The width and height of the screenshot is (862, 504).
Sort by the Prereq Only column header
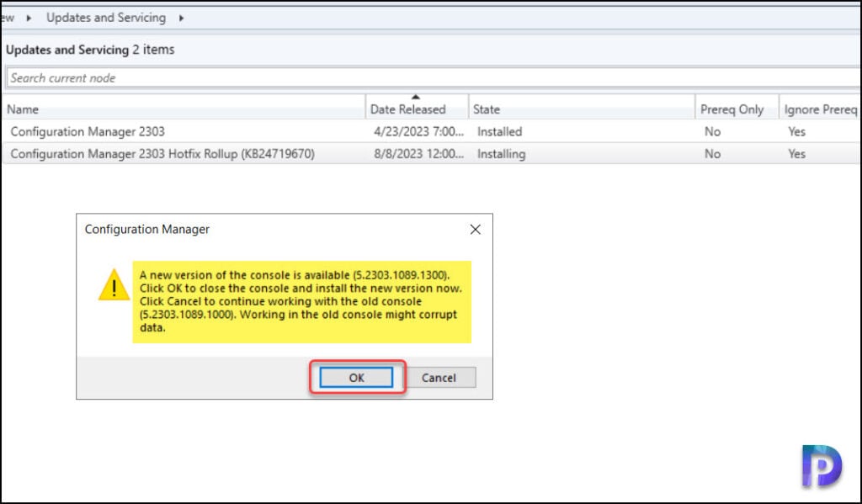click(737, 109)
